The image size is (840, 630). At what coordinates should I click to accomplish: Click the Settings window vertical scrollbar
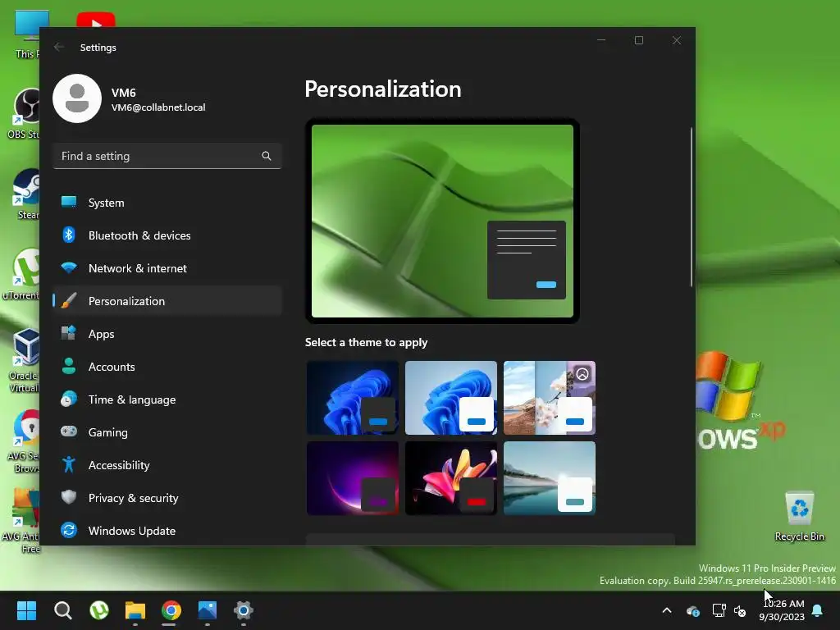(x=691, y=207)
